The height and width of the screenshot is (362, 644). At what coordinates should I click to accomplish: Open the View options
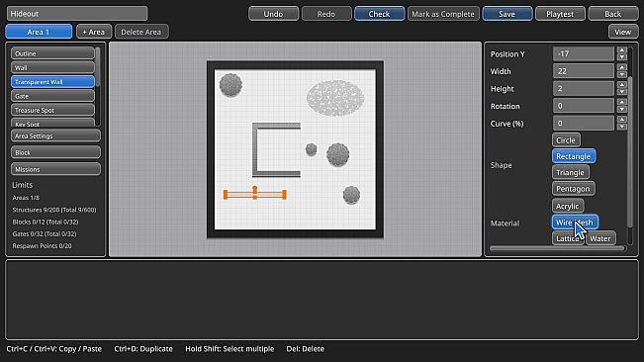click(623, 32)
